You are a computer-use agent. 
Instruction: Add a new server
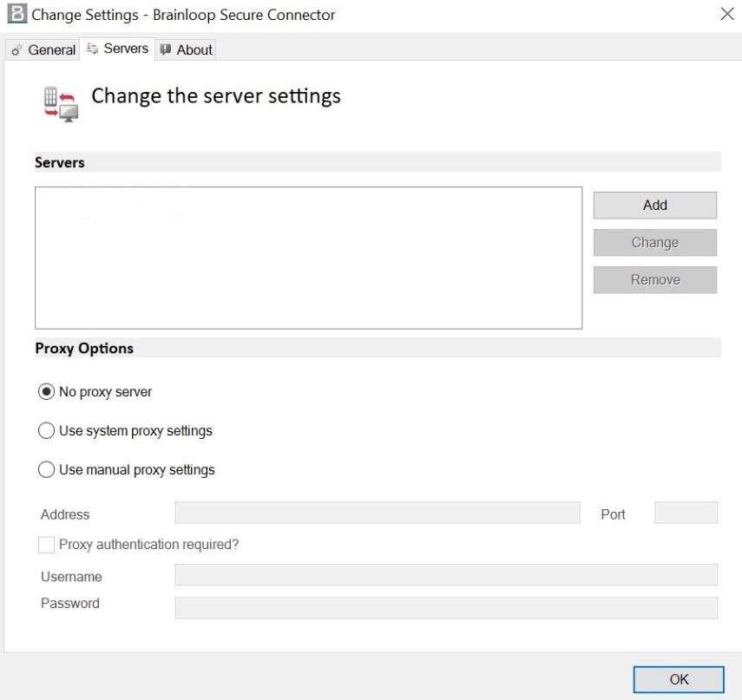655,205
